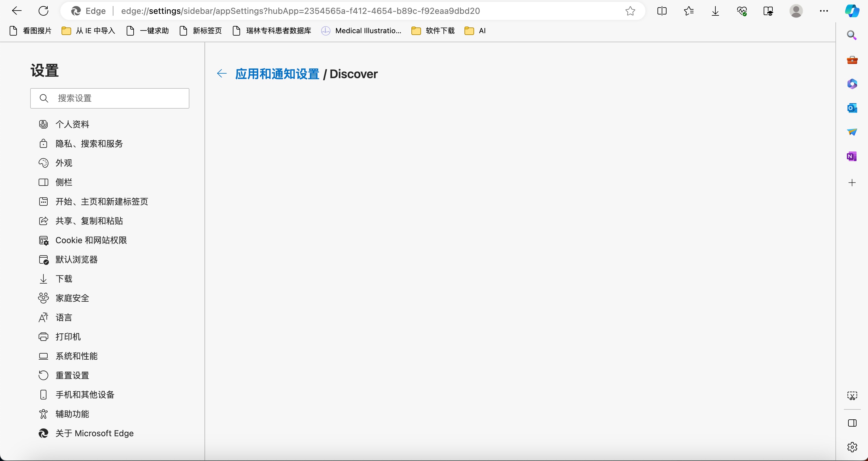Viewport: 868px width, 461px height.
Task: Open the 软件下载 bookmark folder
Action: pos(433,31)
